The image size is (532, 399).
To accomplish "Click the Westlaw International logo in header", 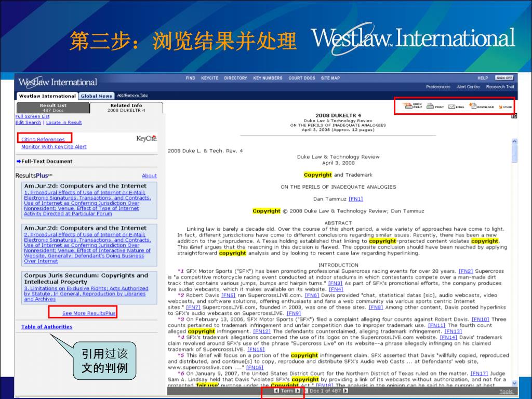I will (x=58, y=82).
